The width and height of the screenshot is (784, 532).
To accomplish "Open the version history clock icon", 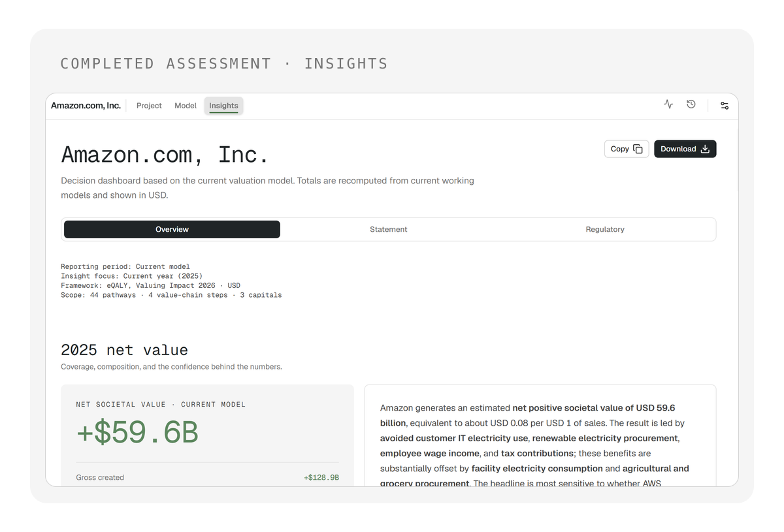I will [x=691, y=104].
